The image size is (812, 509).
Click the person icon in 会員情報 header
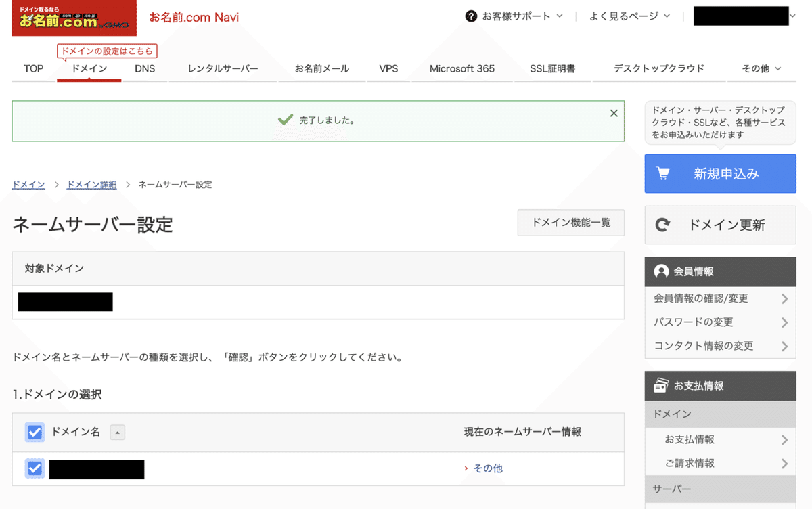[x=660, y=271]
